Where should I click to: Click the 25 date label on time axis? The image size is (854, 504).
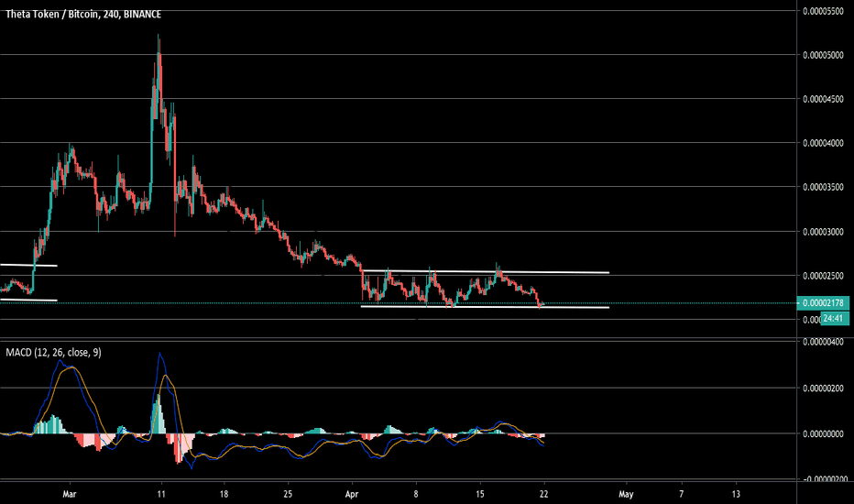coord(288,494)
